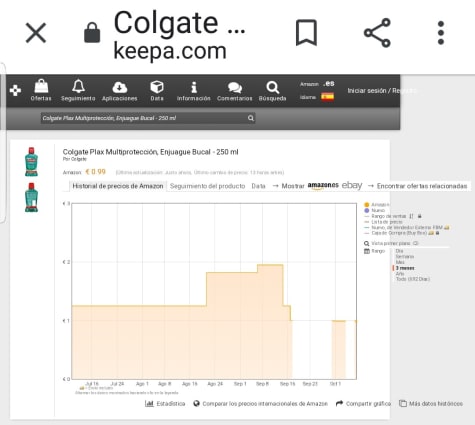
Task: Click the keepa.com URL text
Action: [170, 51]
